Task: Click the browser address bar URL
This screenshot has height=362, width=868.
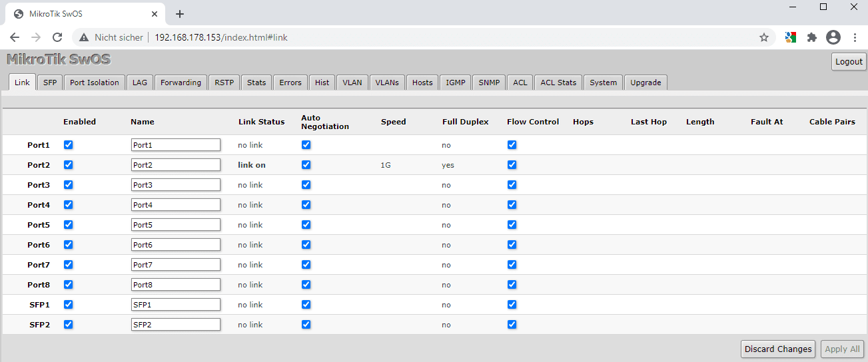Action: click(x=221, y=38)
